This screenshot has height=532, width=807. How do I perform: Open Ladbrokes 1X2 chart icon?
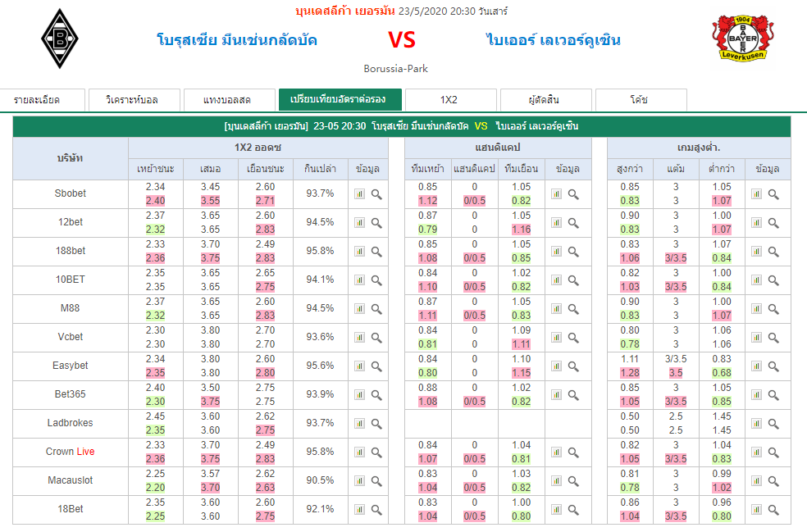point(359,424)
